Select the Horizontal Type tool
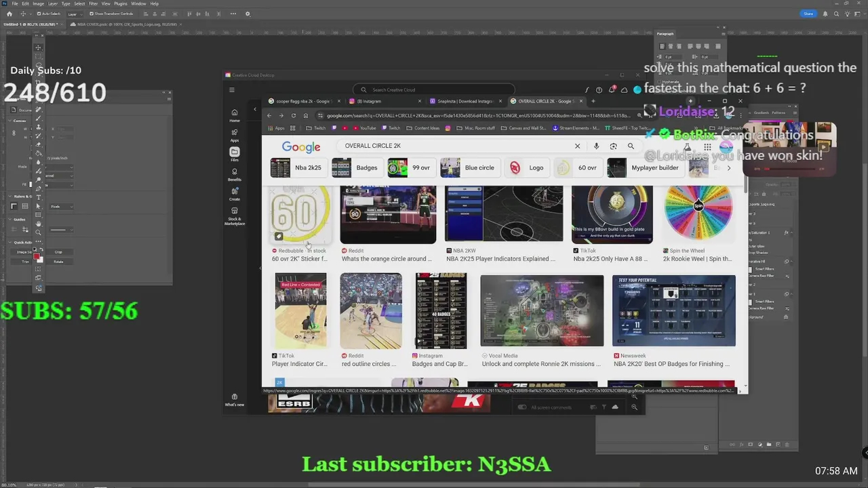The width and height of the screenshot is (868, 488). coord(38,197)
